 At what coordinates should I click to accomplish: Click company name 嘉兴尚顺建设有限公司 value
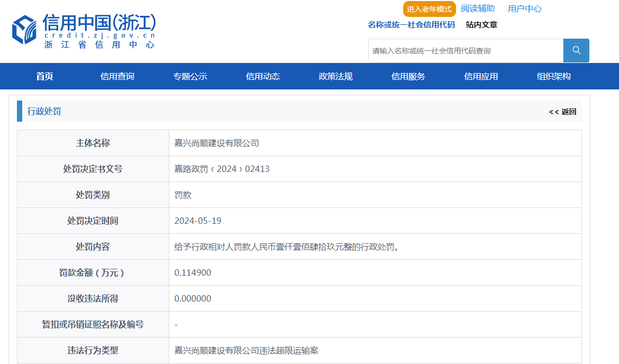(x=217, y=143)
